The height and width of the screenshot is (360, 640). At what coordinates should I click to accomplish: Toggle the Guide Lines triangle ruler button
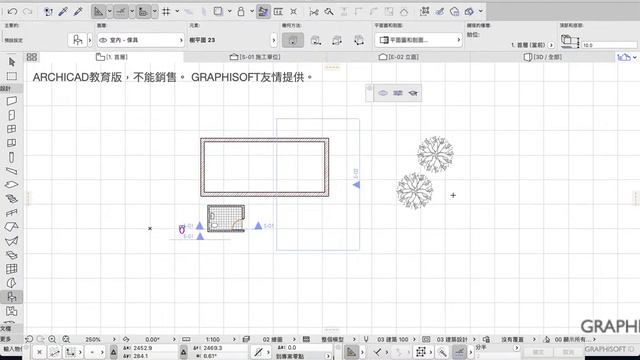(x=98, y=11)
